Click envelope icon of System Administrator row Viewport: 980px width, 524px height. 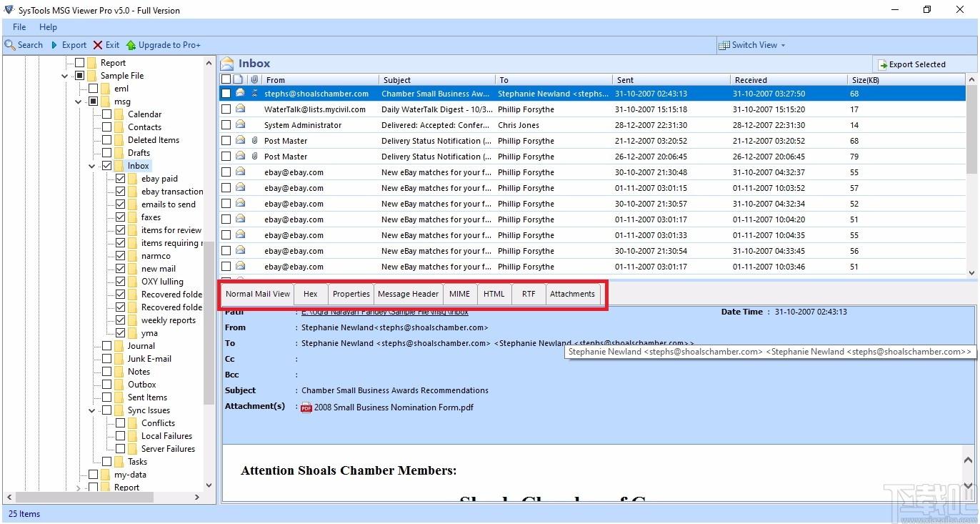(x=241, y=125)
